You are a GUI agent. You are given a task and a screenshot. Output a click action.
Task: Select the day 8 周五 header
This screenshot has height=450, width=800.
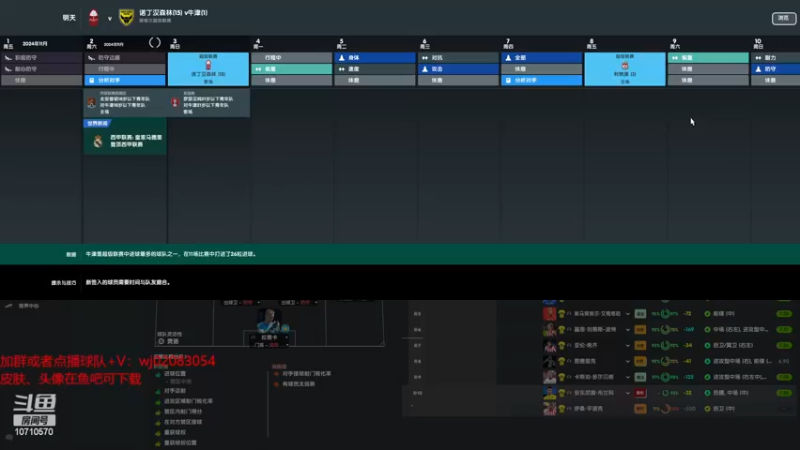592,44
